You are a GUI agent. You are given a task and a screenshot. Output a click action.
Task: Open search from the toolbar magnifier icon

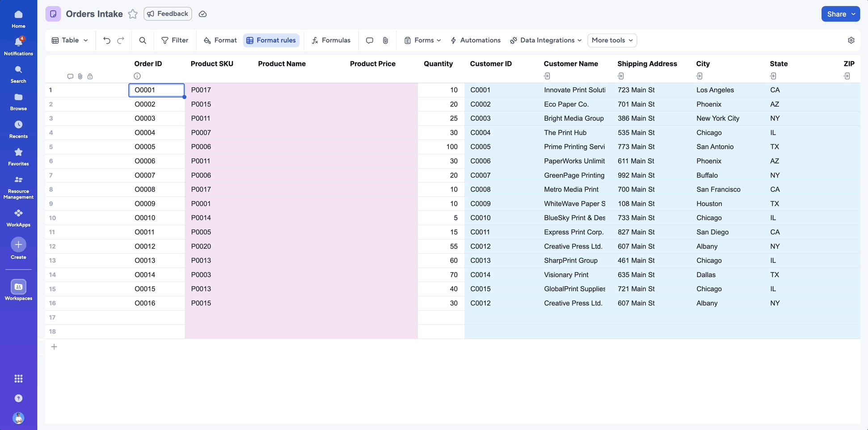pos(142,40)
